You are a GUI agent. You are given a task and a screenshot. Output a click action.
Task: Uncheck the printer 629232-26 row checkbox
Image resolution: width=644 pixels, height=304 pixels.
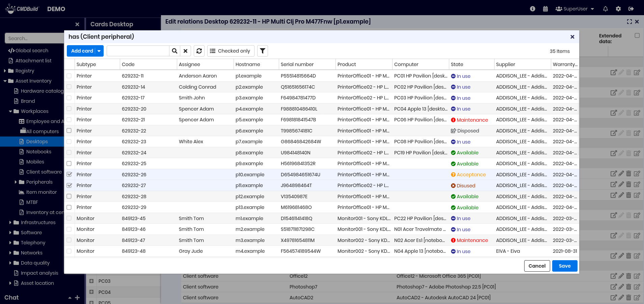69,175
